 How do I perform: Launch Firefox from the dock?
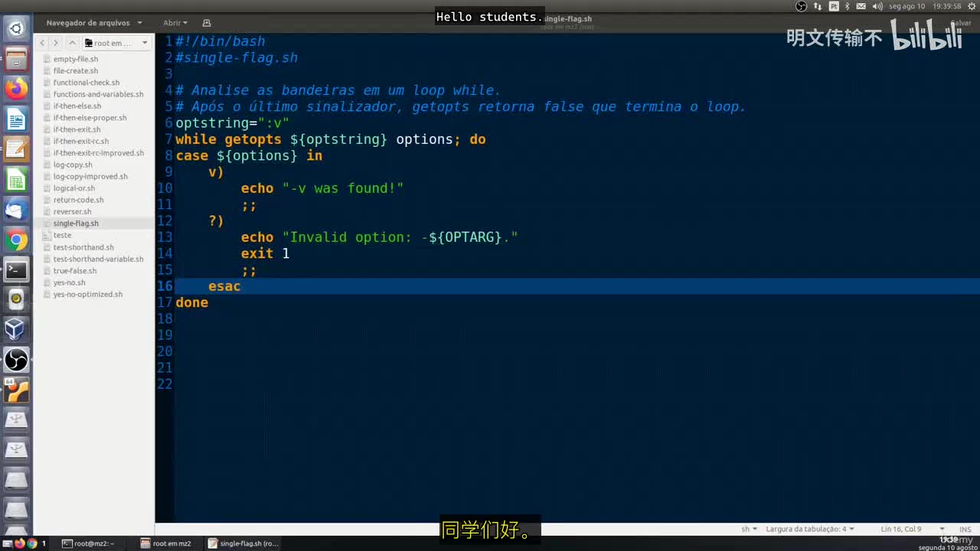tap(16, 89)
